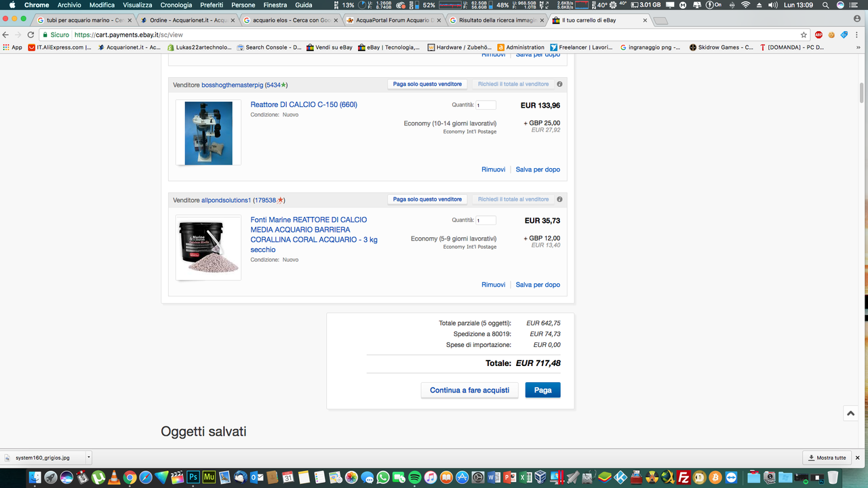868x488 pixels.
Task: Launch Spotify from the Dock
Action: 414,477
